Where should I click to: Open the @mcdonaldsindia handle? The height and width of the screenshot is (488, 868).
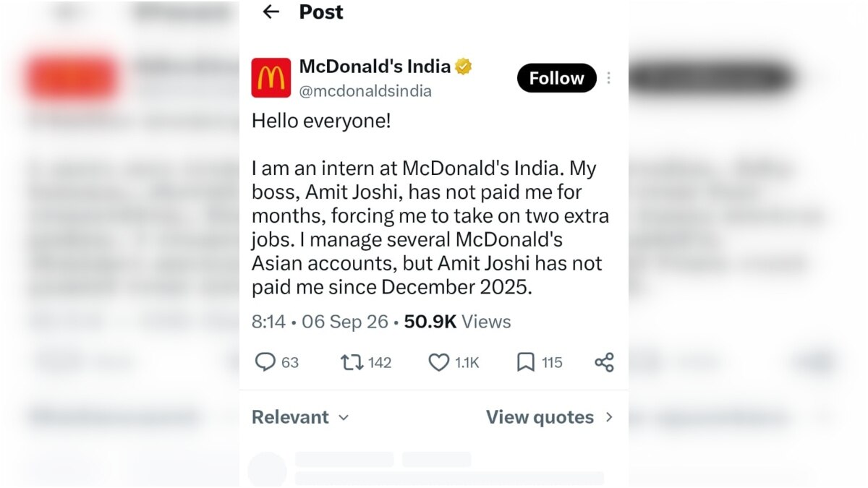click(x=365, y=91)
